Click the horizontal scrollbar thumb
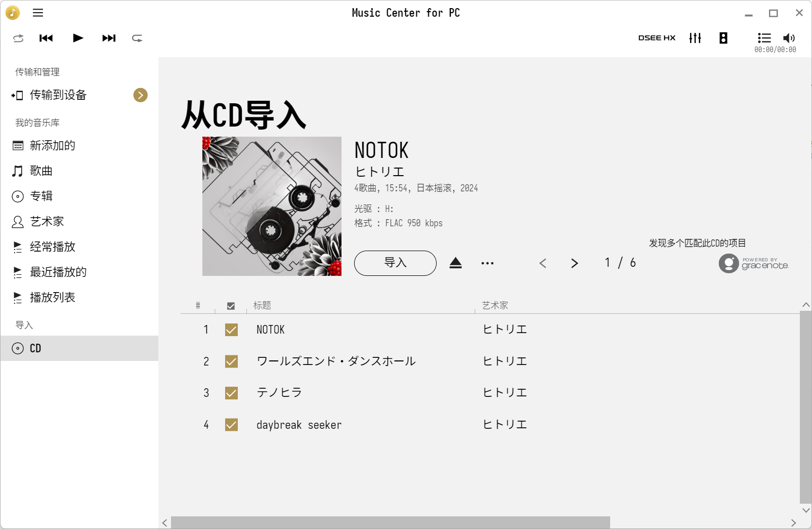The width and height of the screenshot is (812, 529). pyautogui.click(x=391, y=522)
